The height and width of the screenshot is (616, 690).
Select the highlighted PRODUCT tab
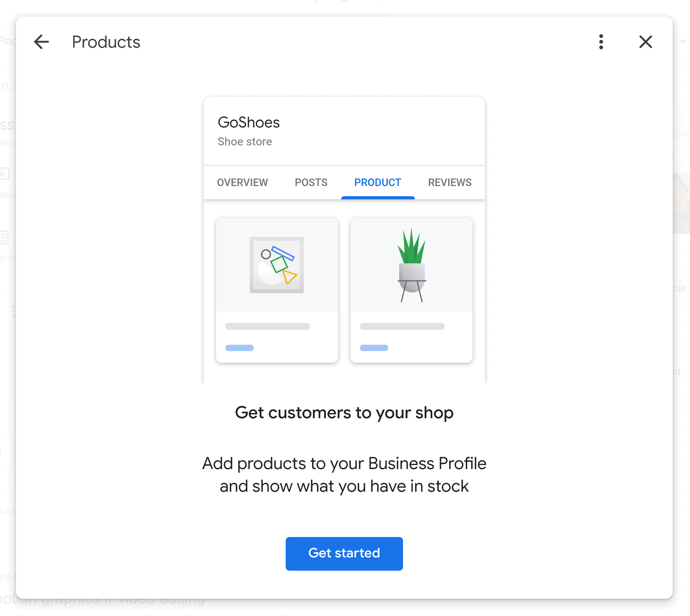(378, 182)
